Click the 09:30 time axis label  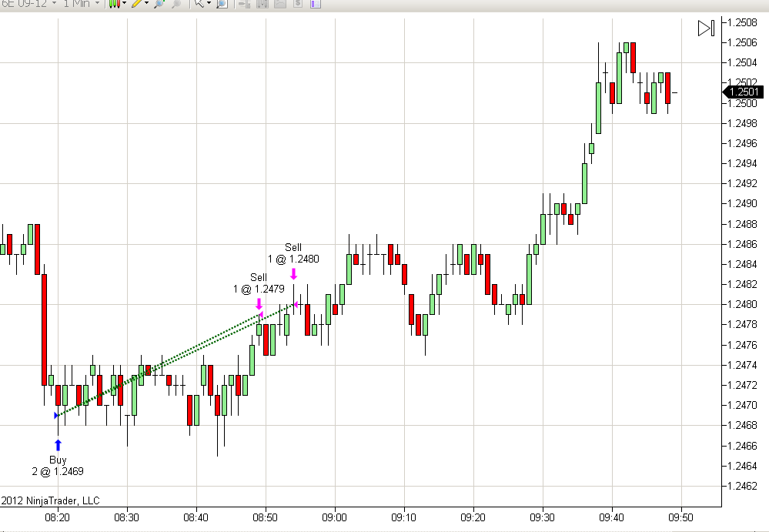(x=542, y=517)
